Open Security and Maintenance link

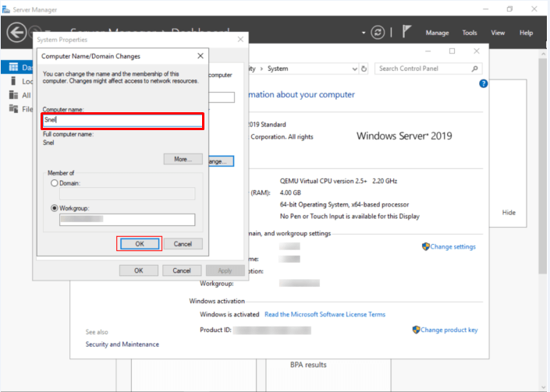122,344
